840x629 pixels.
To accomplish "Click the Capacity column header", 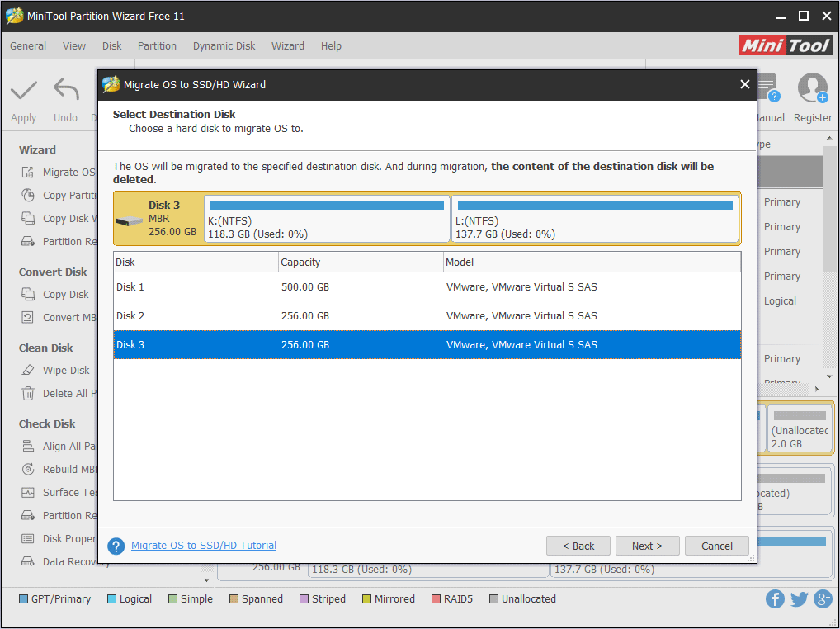I will pos(361,262).
